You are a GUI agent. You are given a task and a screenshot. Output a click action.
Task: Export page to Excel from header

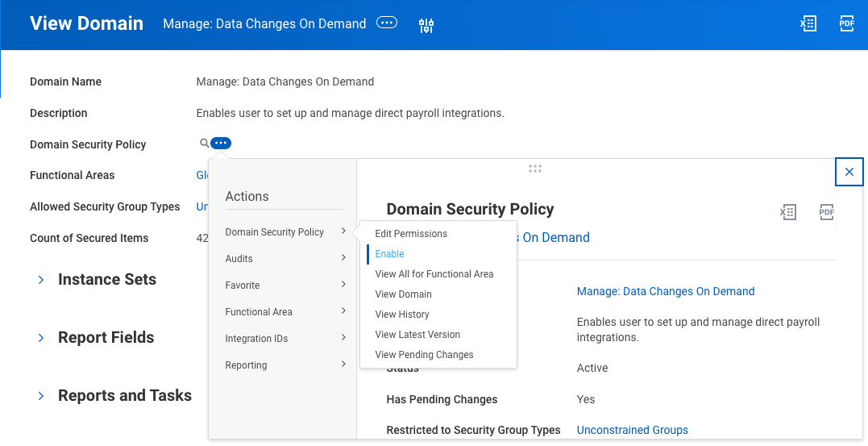click(x=808, y=24)
